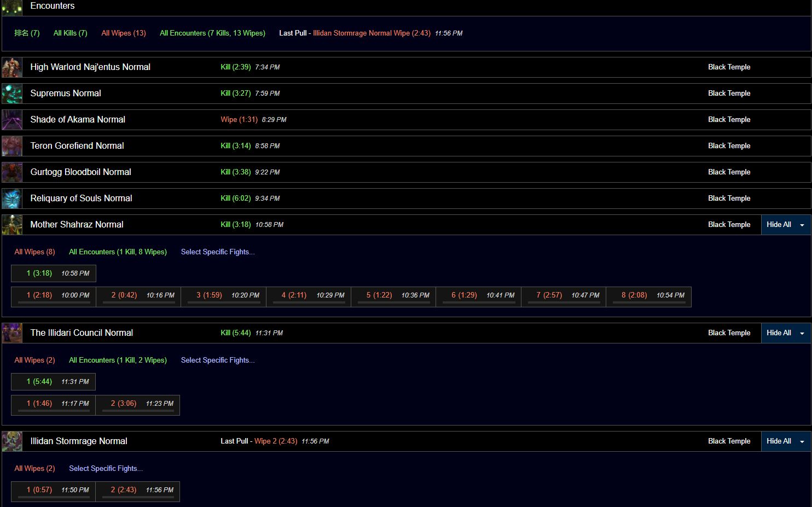Click the Supremus boss icon
The height and width of the screenshot is (507, 812).
12,94
